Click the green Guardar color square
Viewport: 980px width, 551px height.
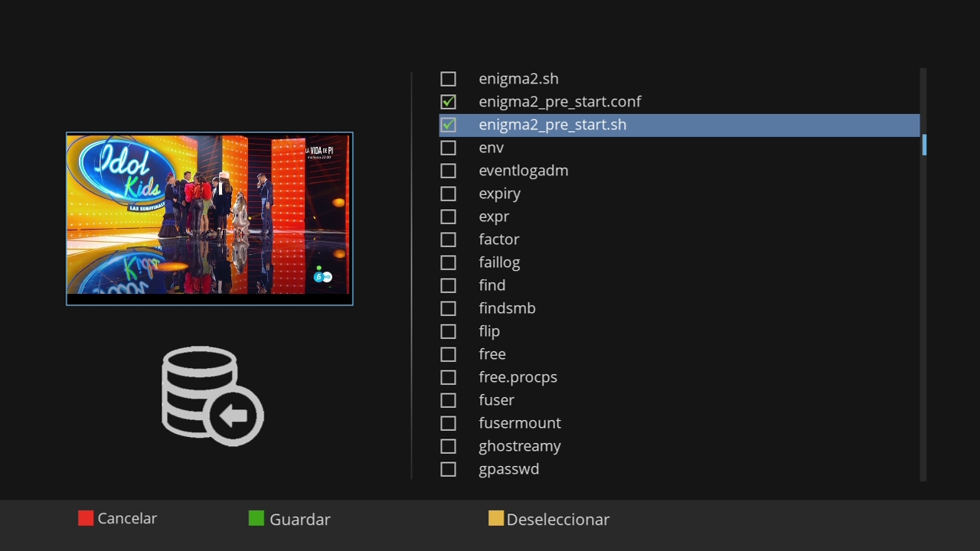click(256, 518)
